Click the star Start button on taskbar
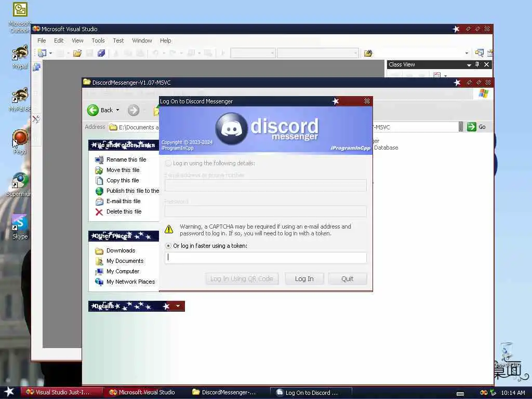 pyautogui.click(x=9, y=392)
